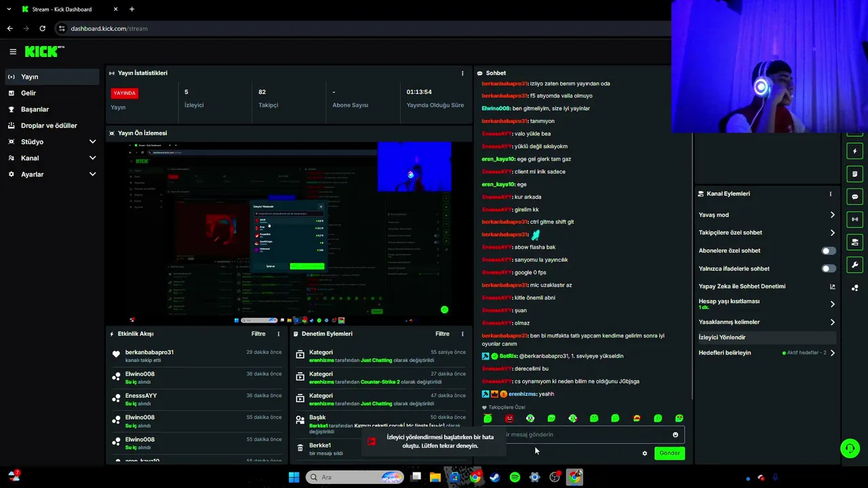
Task: Click external link icon for Yapay Zeka Sohbet Denetimi
Action: coord(832,287)
